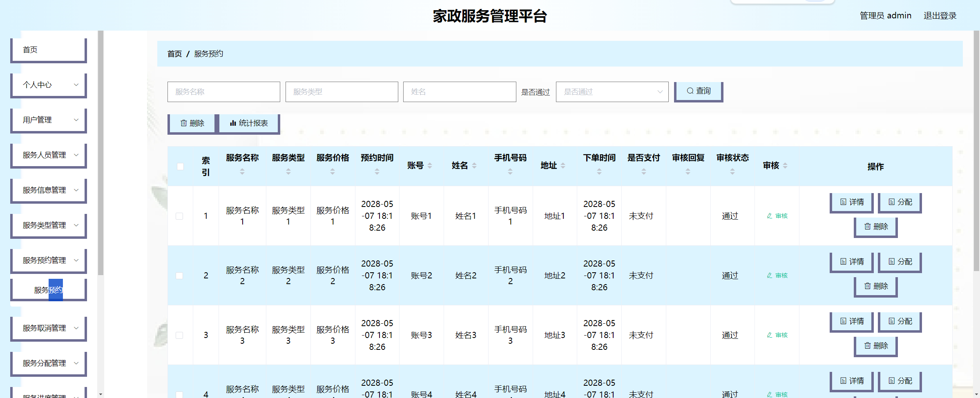This screenshot has width=980, height=398.
Task: Check the checkbox on row 1
Action: 180,216
